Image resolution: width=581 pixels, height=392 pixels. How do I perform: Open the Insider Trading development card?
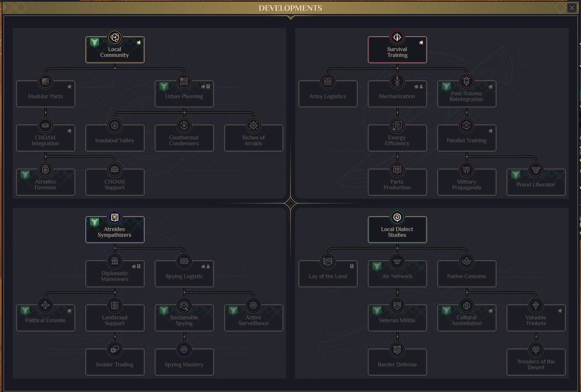point(115,362)
